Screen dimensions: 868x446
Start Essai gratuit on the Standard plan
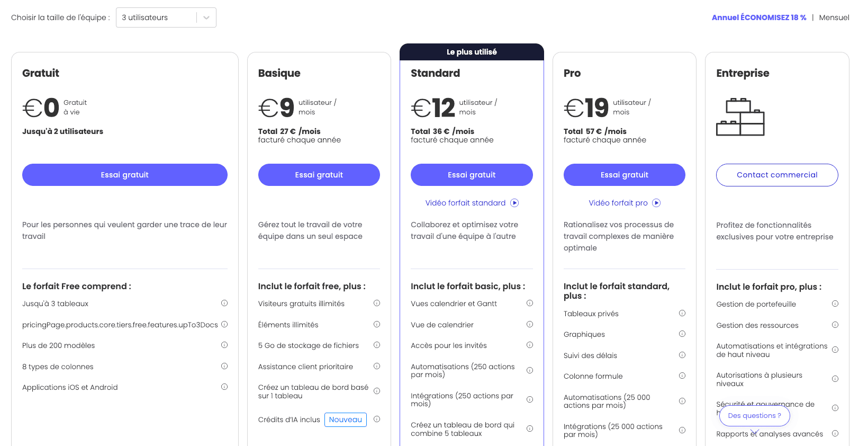pyautogui.click(x=472, y=175)
